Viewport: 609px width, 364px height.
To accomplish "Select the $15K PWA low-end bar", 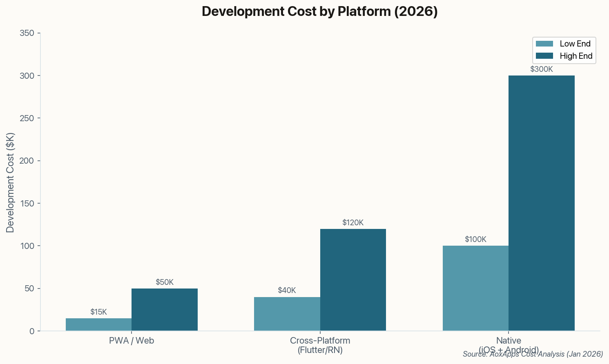I will 98,324.
